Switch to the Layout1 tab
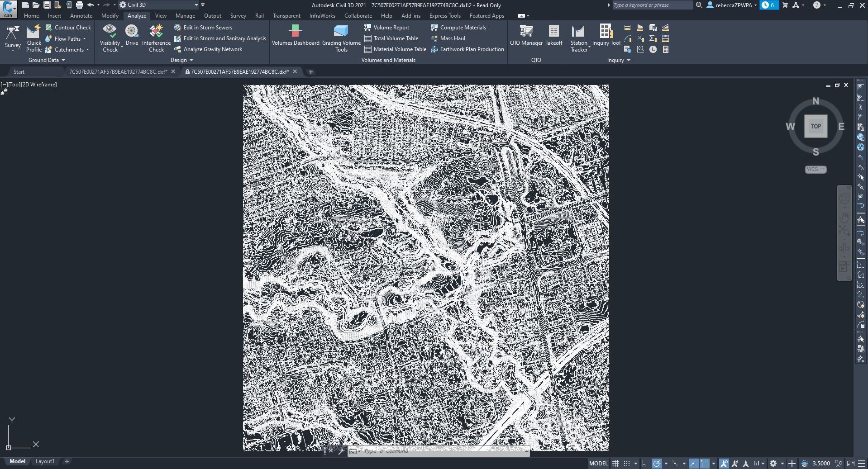The width and height of the screenshot is (868, 469). (x=45, y=461)
